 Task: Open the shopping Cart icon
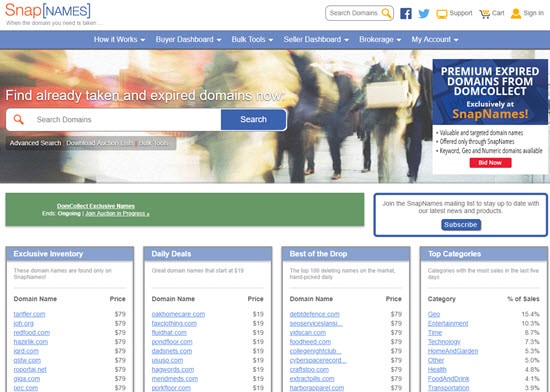(x=485, y=14)
